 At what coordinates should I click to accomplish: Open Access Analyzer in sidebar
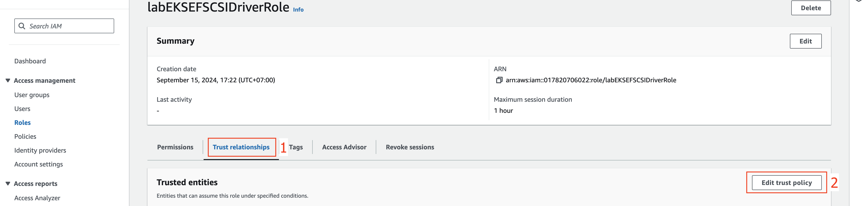[37, 198]
